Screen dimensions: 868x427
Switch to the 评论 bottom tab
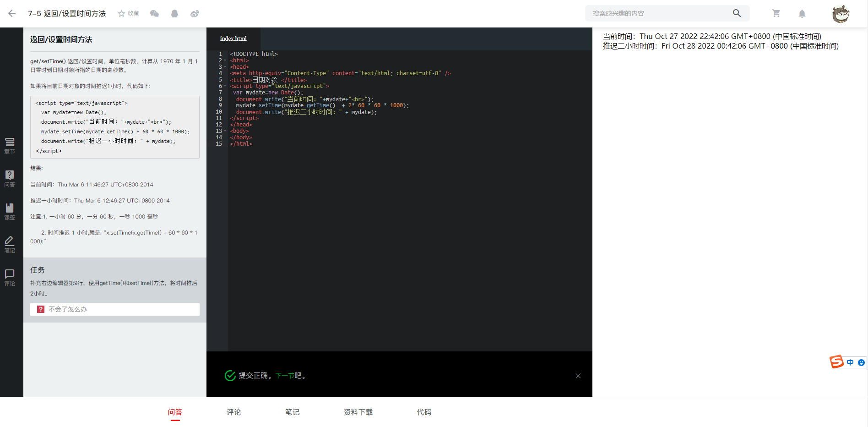pos(233,412)
